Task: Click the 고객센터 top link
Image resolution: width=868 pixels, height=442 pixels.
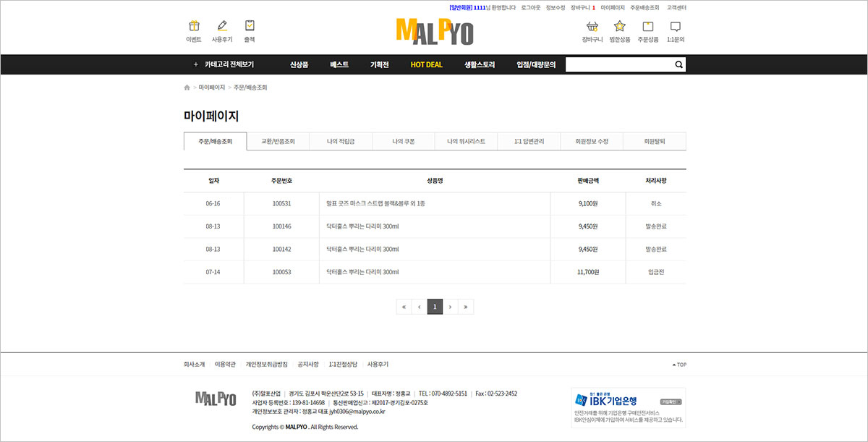Action: click(x=676, y=7)
